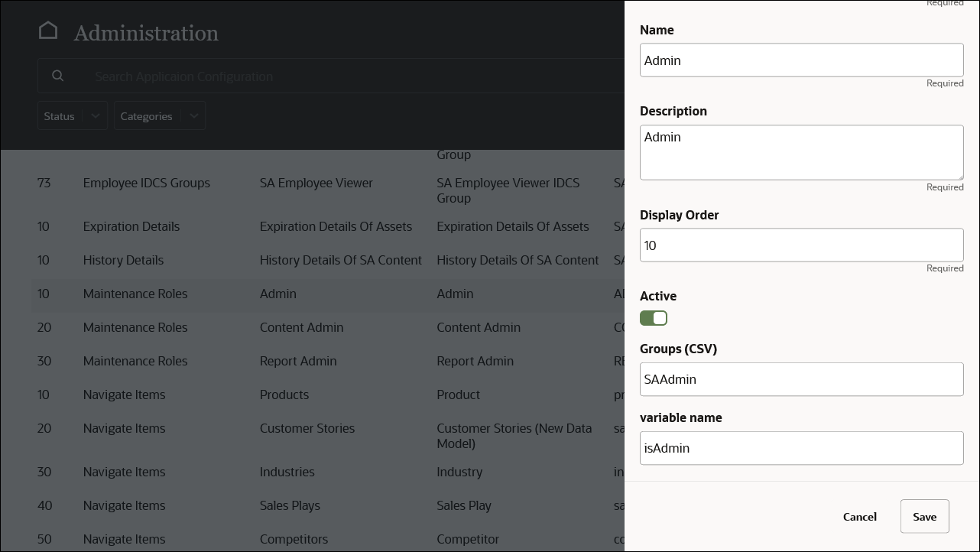Click the Description text area
The image size is (980, 552).
tap(801, 151)
